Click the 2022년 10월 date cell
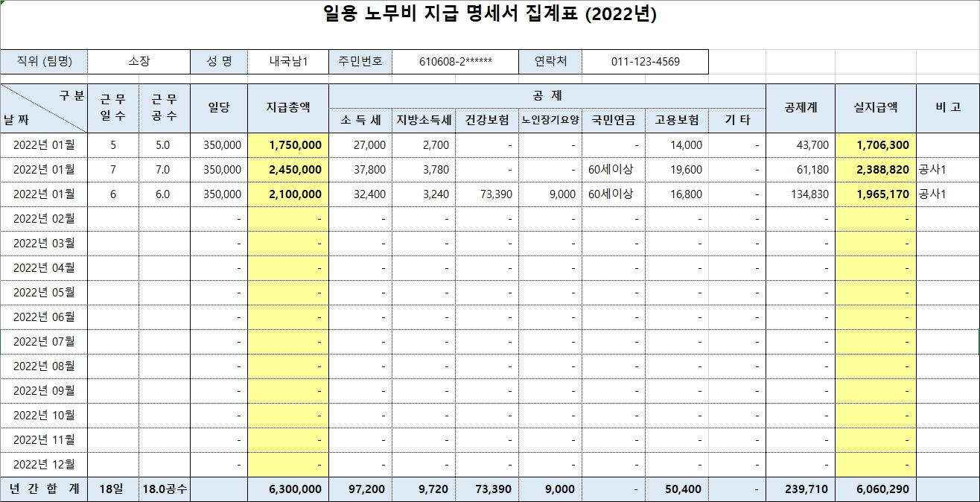Screen dimensions: 980x502 click(44, 416)
